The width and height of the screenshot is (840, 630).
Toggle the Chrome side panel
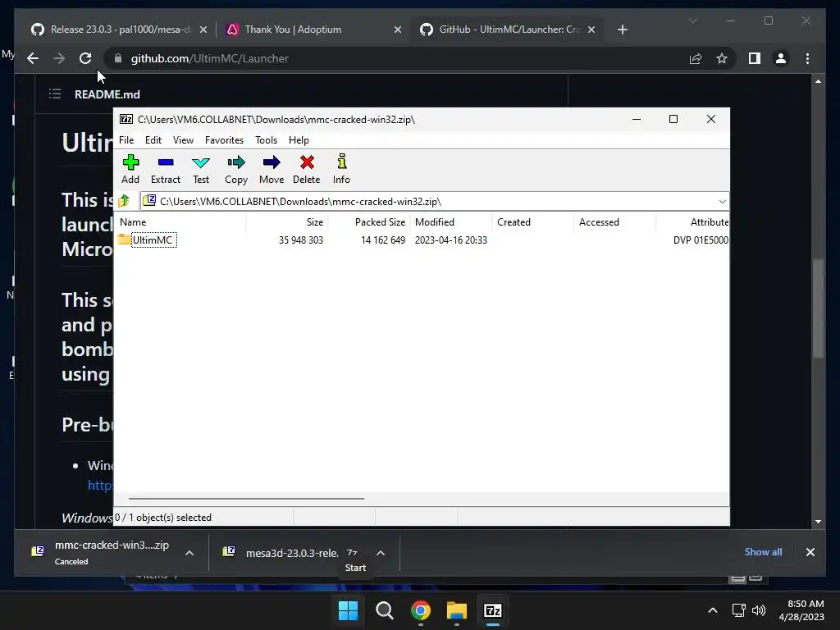(755, 58)
